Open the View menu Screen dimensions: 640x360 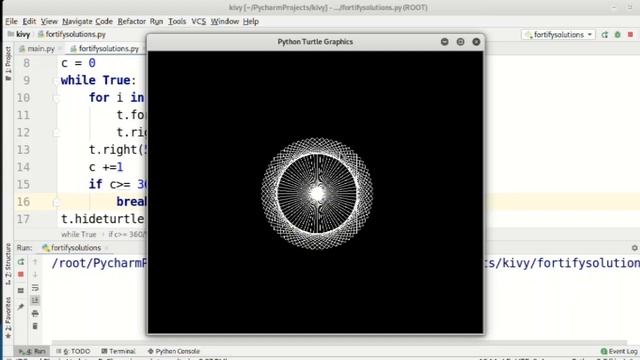(x=49, y=21)
